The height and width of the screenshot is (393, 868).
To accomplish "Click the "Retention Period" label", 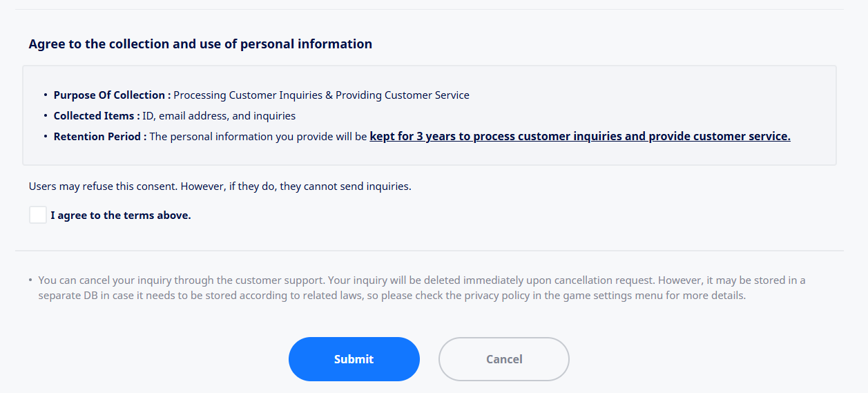I will pos(100,137).
